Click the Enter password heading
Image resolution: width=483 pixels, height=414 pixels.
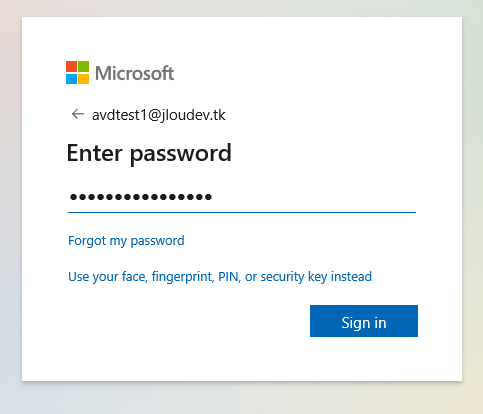149,153
